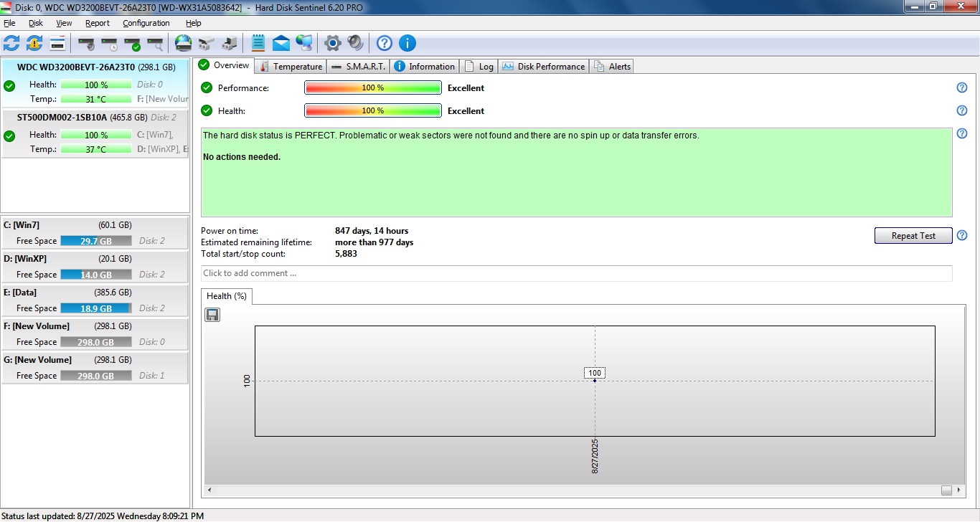Click the green check icon beside Performance label
This screenshot has width=980, height=522.
(207, 87)
